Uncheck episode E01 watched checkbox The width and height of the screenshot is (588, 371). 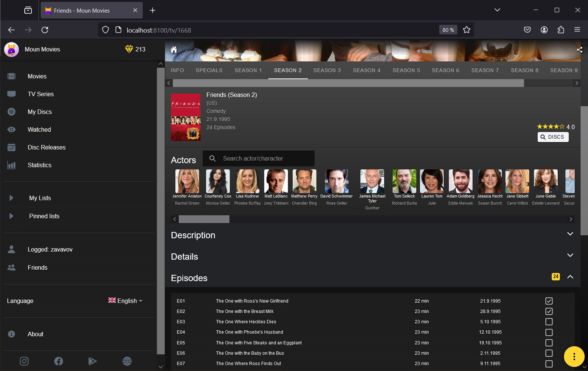click(x=549, y=301)
